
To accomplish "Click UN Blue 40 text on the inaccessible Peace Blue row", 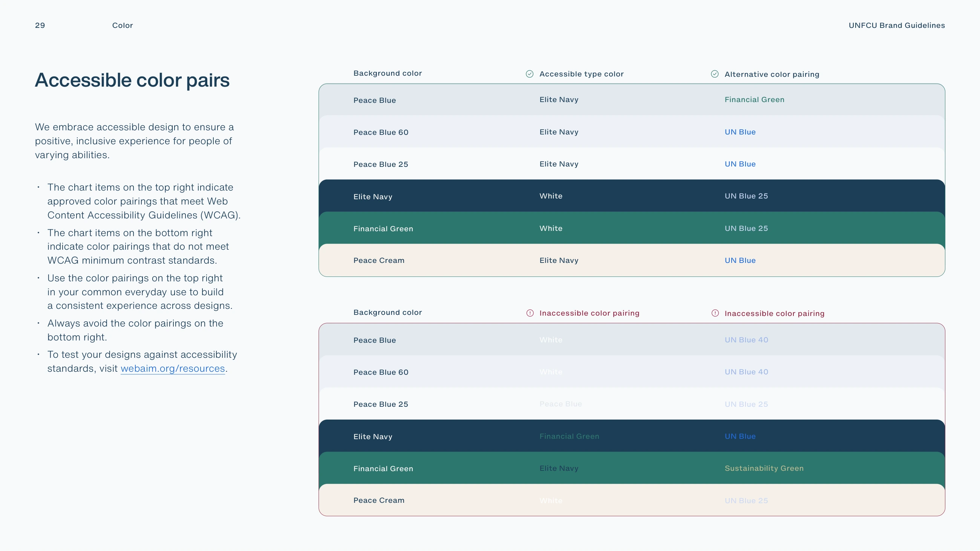I will pos(746,340).
